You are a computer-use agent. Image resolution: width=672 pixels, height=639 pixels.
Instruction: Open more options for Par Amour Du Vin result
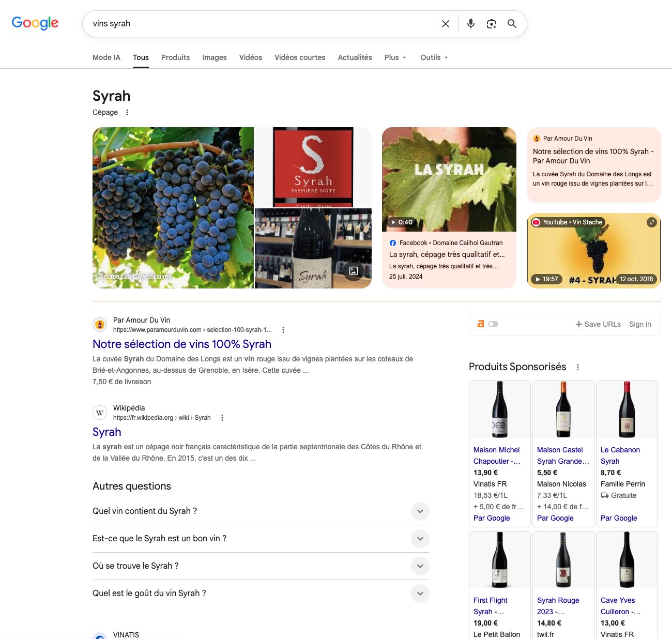point(283,330)
